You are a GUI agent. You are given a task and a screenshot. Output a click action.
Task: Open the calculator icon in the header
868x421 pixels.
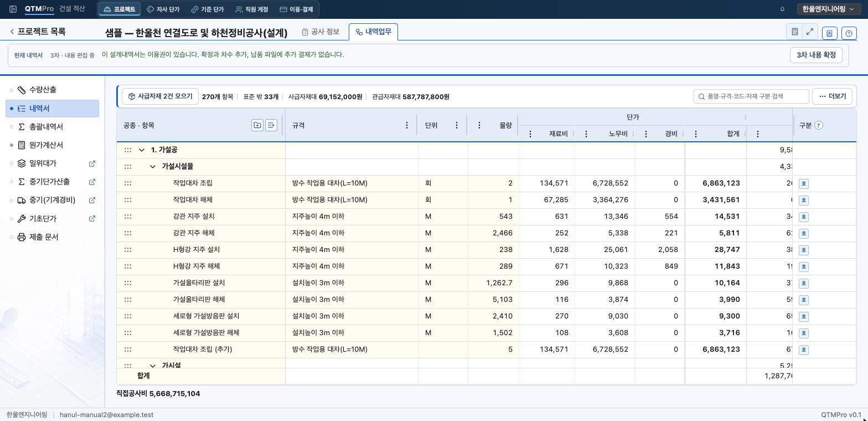tap(794, 32)
